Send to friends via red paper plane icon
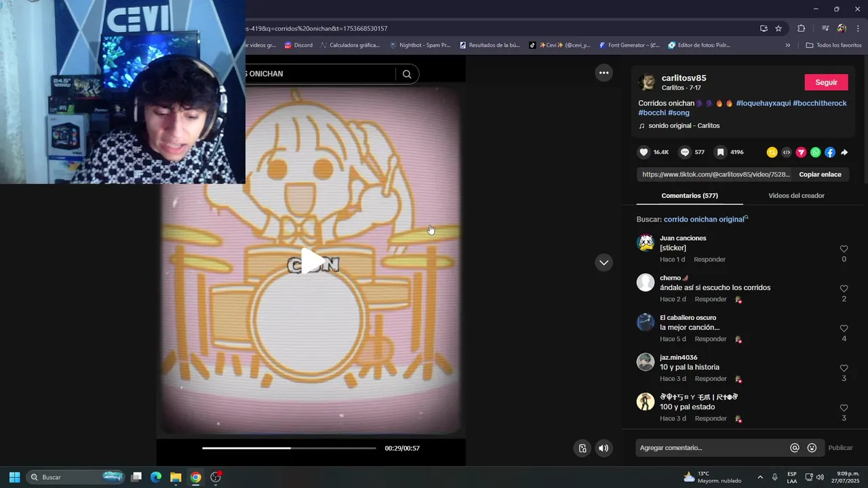 pyautogui.click(x=801, y=152)
